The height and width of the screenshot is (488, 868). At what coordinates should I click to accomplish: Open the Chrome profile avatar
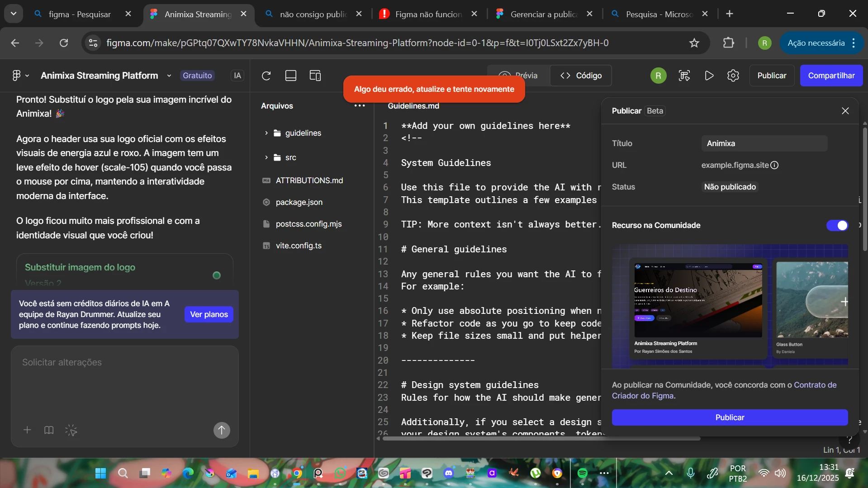[764, 43]
